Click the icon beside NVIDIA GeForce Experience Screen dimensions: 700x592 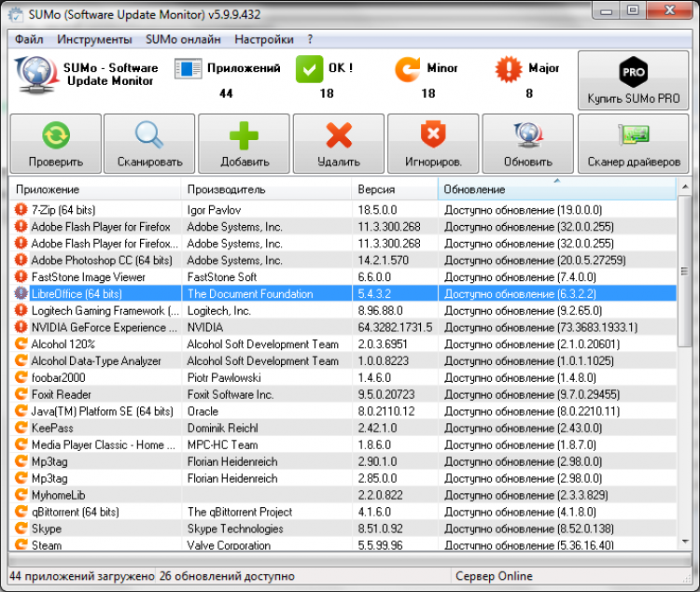click(21, 327)
